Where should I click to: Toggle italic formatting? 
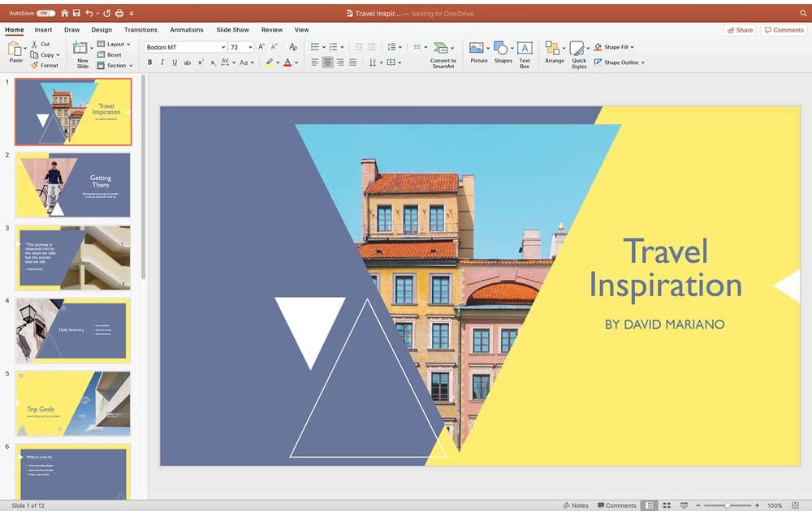162,62
